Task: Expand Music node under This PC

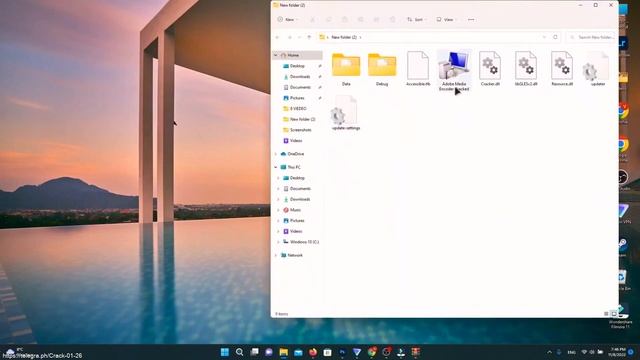Action: click(279, 210)
